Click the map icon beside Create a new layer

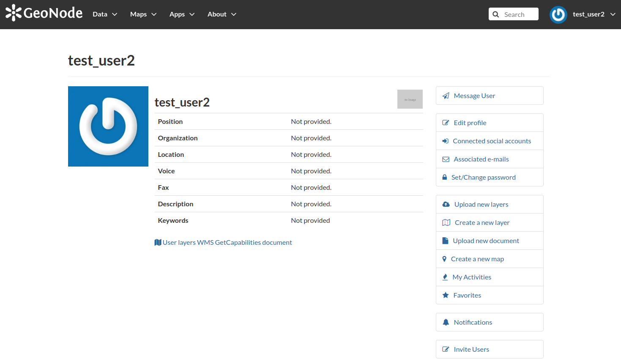pos(446,223)
